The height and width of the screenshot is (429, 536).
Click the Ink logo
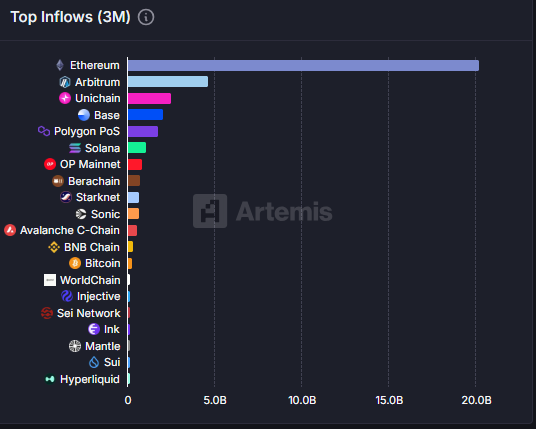coord(94,329)
